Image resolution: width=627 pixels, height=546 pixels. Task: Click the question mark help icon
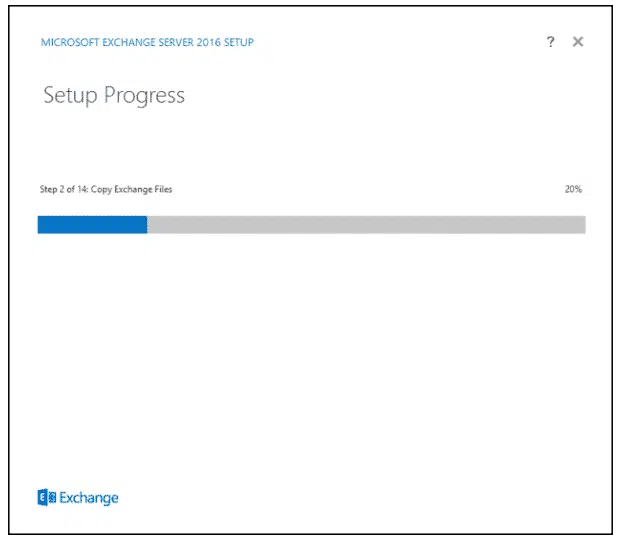click(x=550, y=42)
